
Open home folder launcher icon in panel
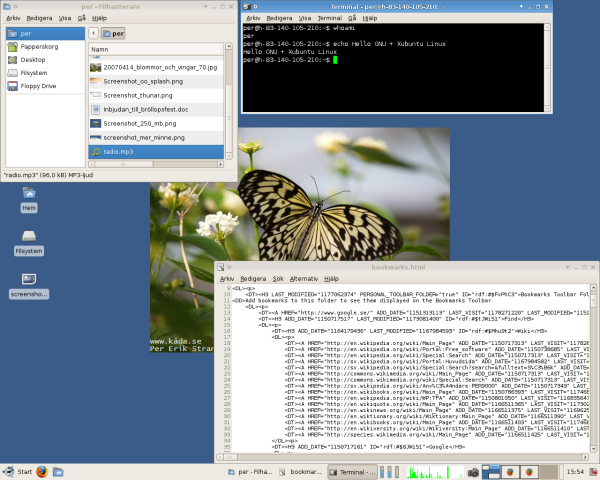58,472
